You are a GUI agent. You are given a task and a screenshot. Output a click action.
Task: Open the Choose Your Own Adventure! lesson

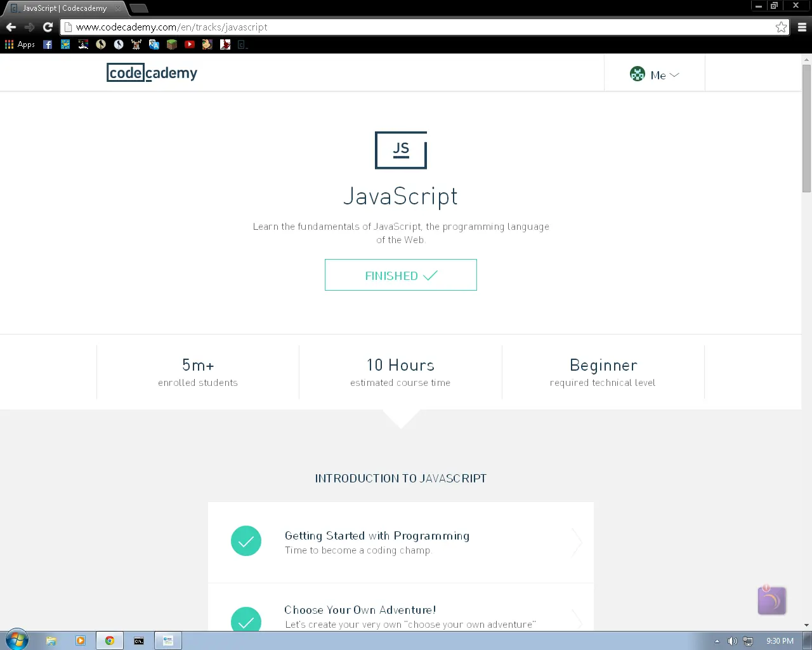[401, 607]
